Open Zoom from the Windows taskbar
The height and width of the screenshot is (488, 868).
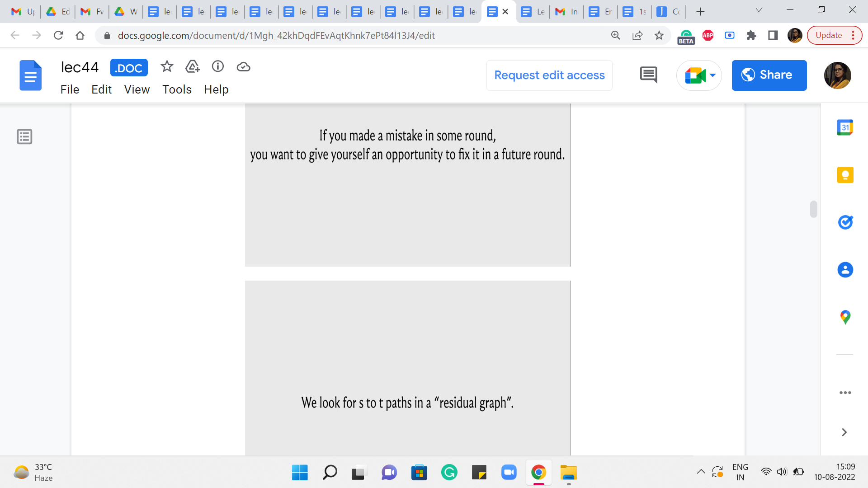[509, 473]
